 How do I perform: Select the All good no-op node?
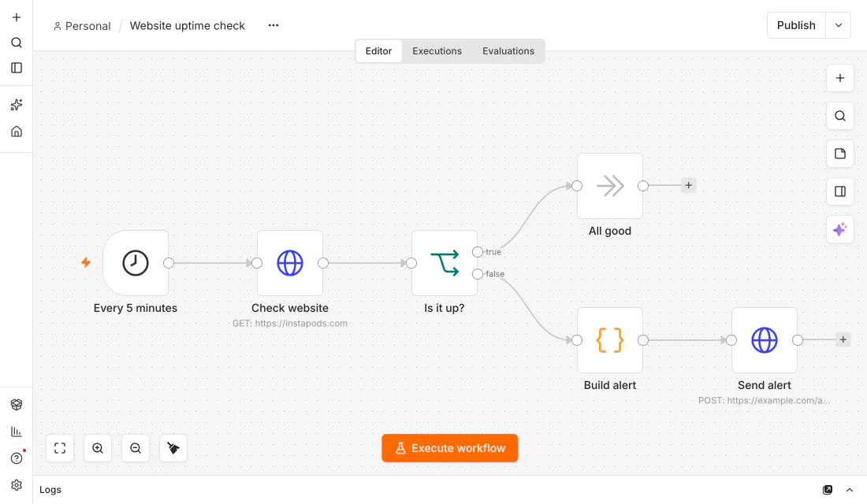tap(610, 186)
